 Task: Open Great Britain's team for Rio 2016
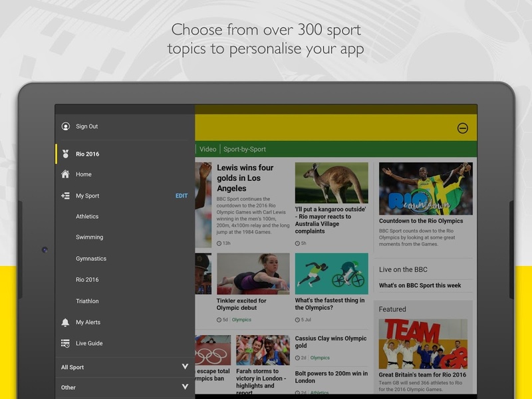422,375
